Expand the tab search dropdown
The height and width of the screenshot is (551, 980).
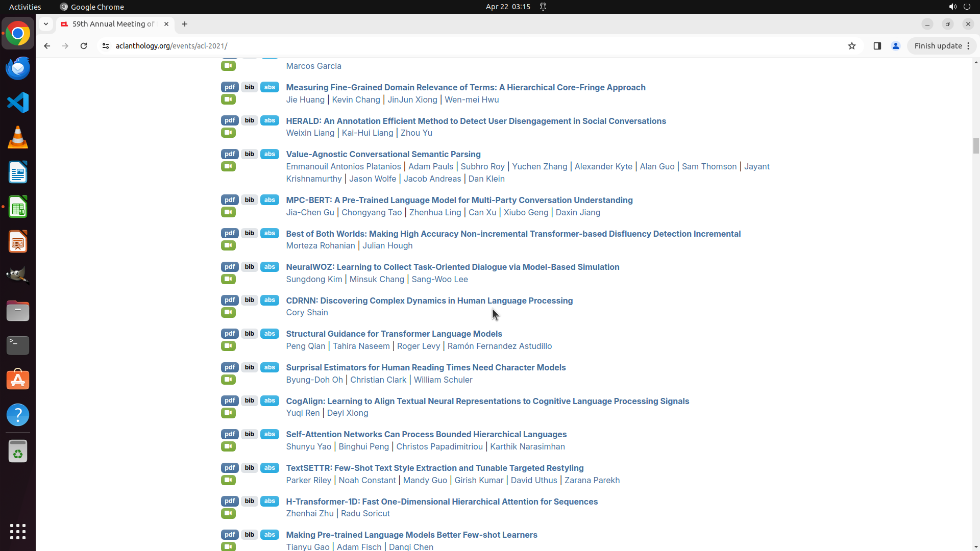(x=46, y=24)
